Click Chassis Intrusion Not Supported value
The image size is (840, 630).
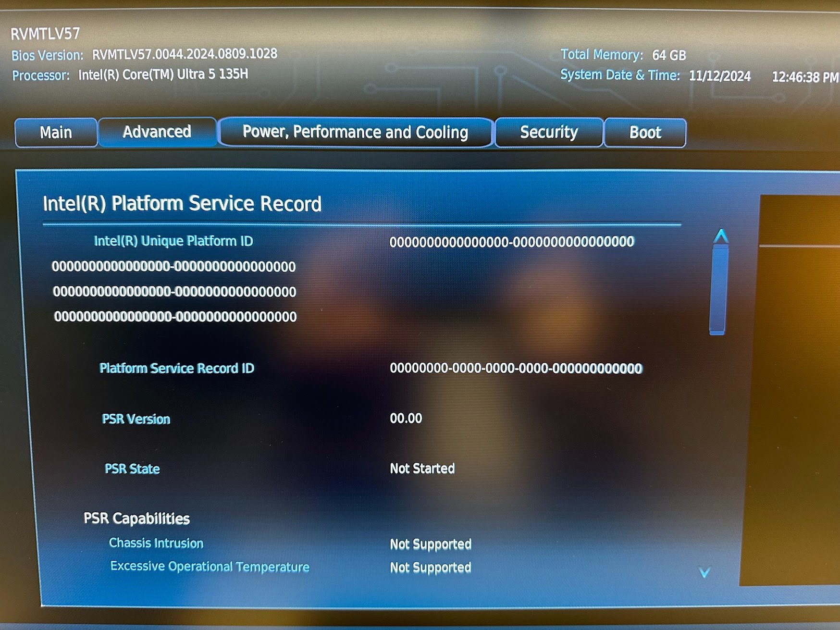[x=431, y=544]
